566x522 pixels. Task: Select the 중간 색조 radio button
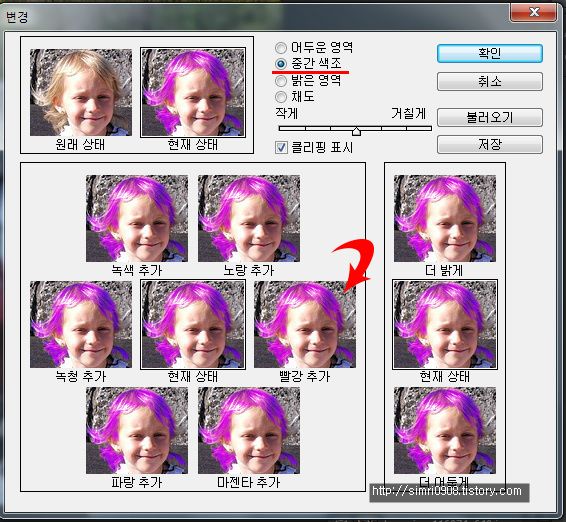(281, 64)
